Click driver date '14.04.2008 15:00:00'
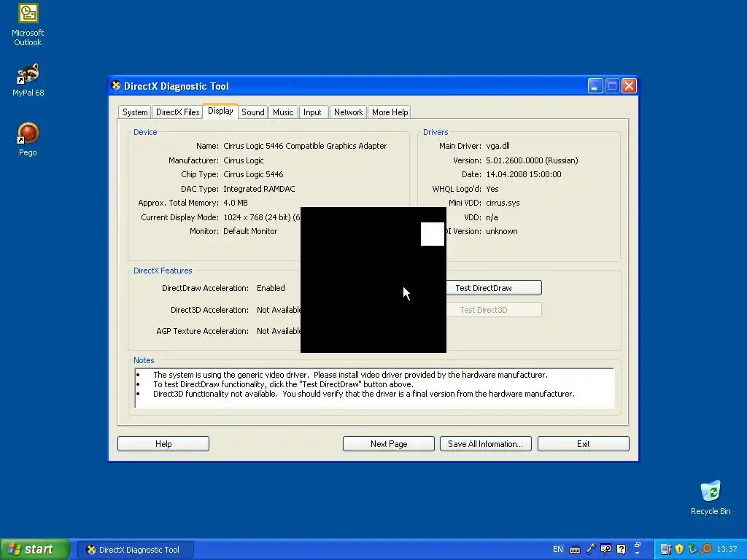 [x=524, y=174]
